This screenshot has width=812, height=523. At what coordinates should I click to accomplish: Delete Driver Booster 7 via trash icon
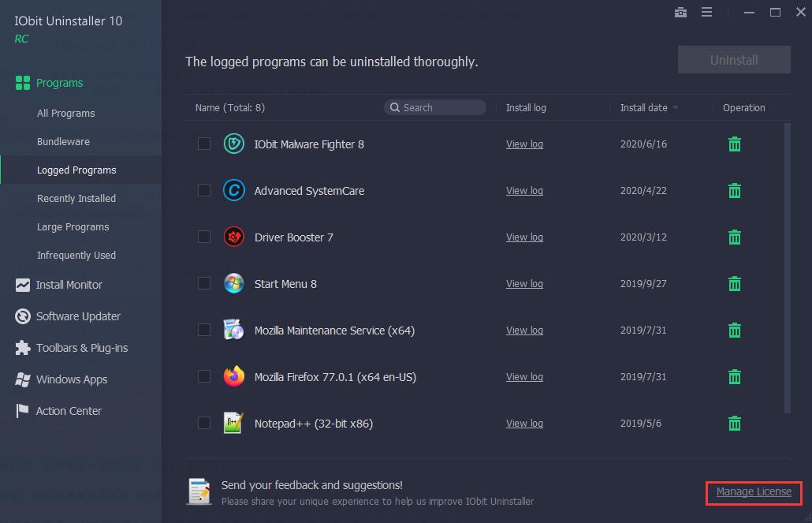[734, 237]
